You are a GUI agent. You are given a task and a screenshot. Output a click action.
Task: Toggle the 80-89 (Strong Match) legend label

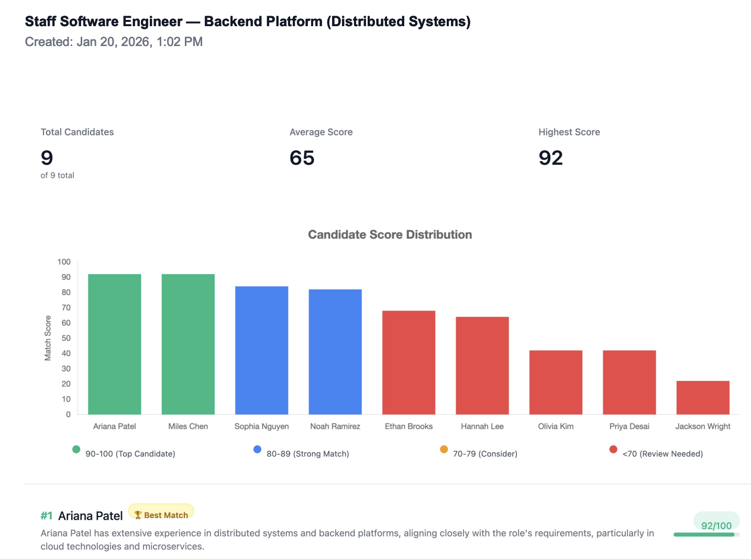[x=307, y=454]
